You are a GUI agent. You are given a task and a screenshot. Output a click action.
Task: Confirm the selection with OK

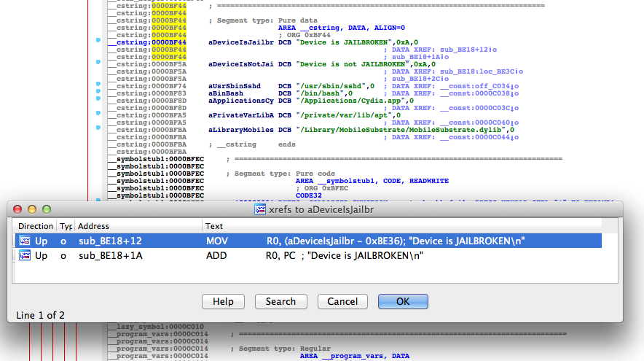click(x=402, y=301)
